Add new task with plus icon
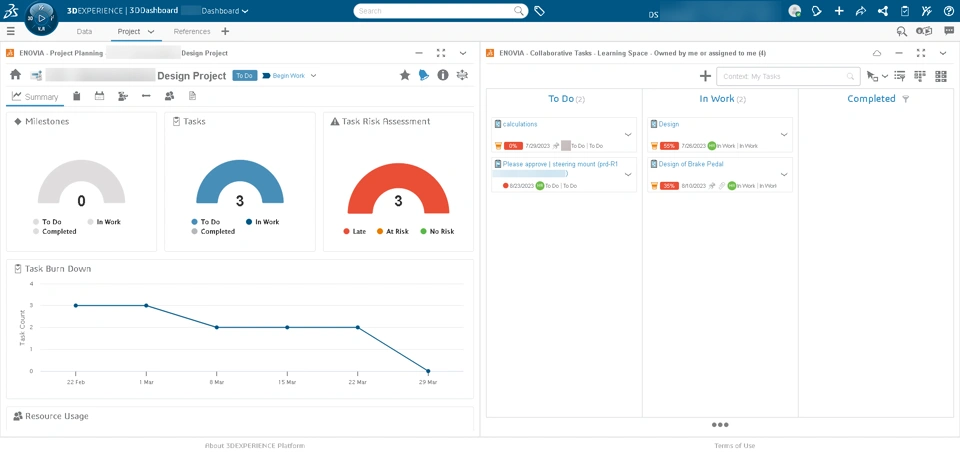This screenshot has height=455, width=960. [x=705, y=76]
